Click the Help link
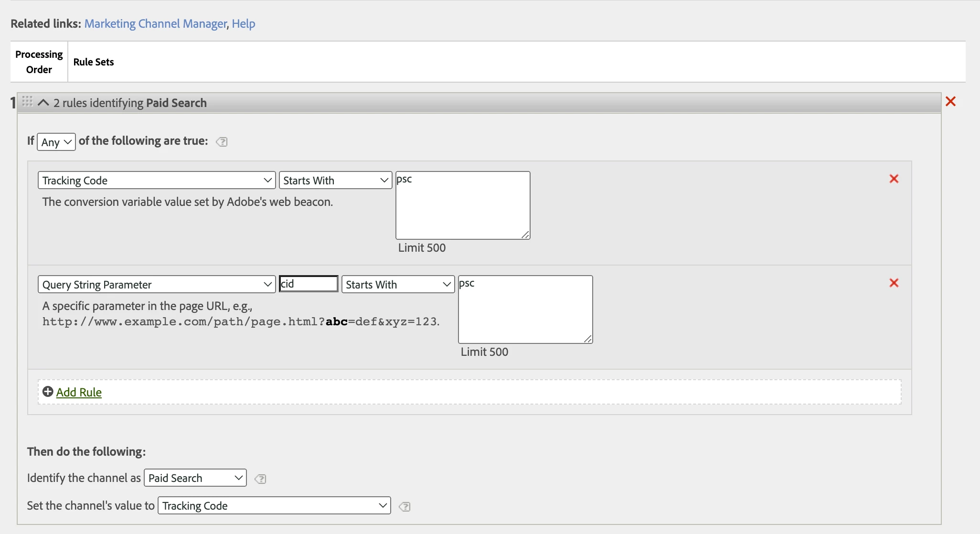Viewport: 980px width, 534px height. pos(244,23)
